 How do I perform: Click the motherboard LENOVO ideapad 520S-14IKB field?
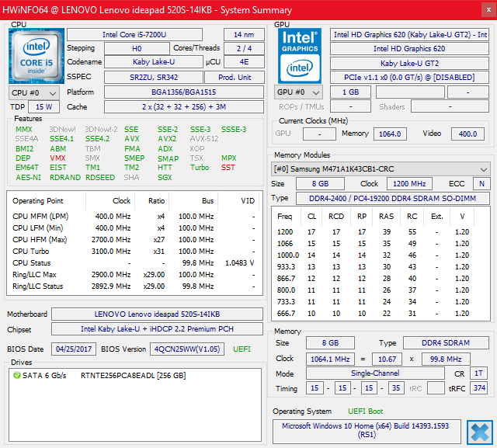click(x=157, y=314)
